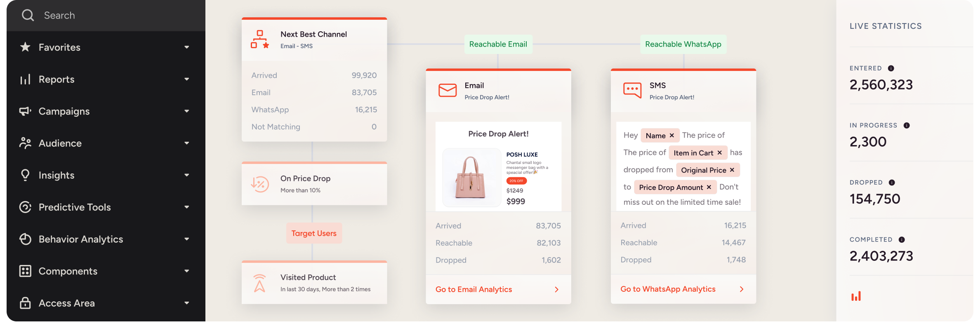Open the Behavior Analytics menu item

pos(81,239)
